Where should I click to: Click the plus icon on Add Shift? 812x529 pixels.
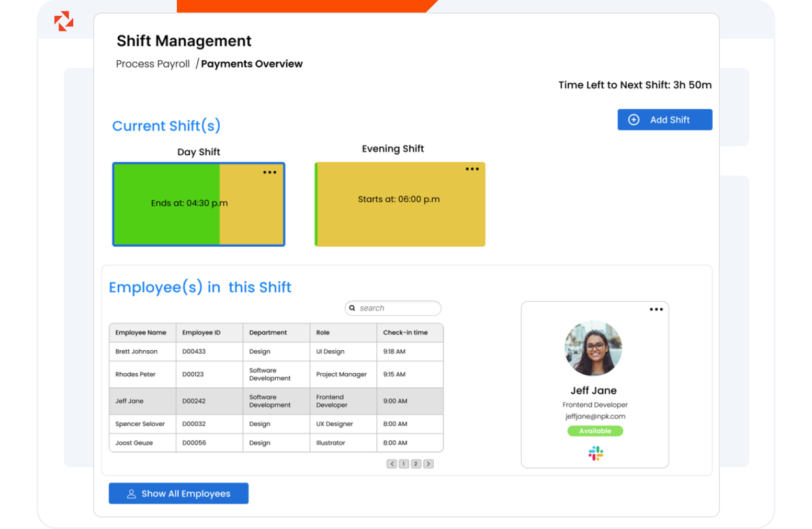[634, 120]
